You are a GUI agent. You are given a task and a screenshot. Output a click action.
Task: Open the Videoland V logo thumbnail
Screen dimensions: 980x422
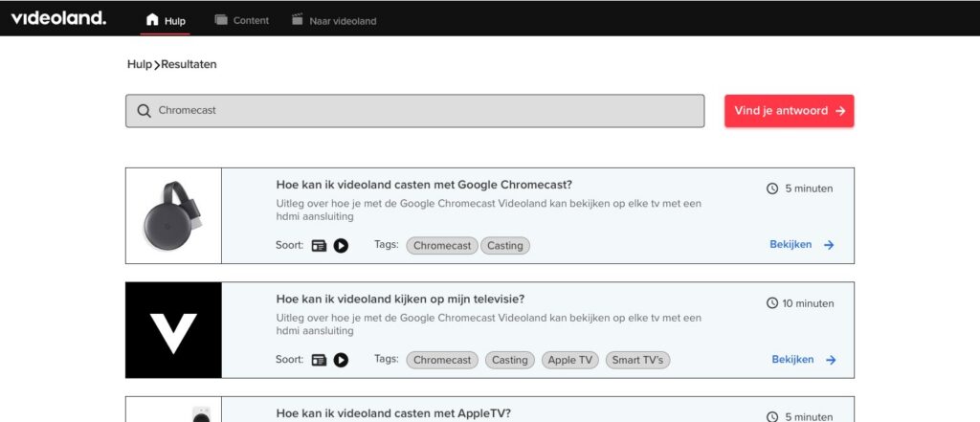[x=174, y=330]
